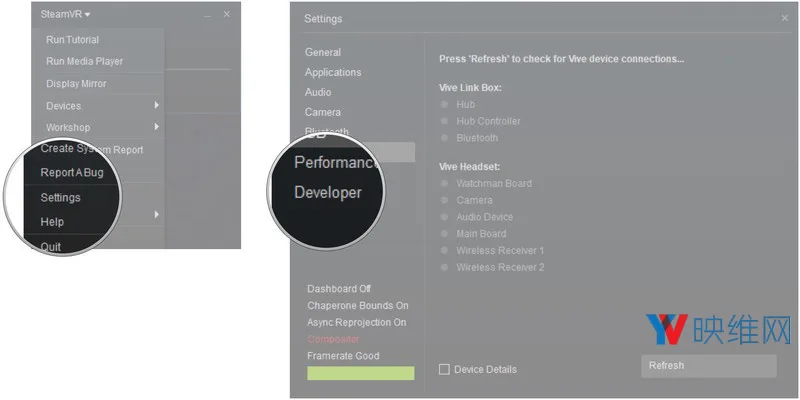Viewport: 800px width, 400px height.
Task: Close the Settings window
Action: [x=785, y=18]
